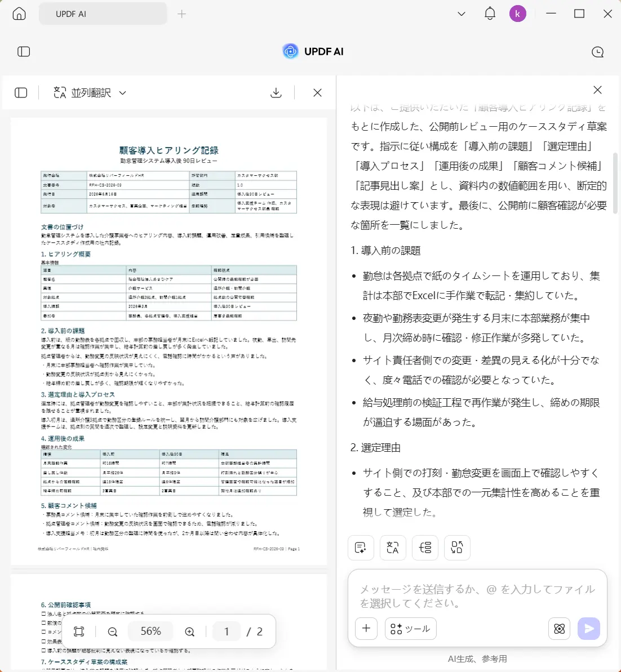
Task: Click the chat heading 1. 導入前の課題
Action: [x=385, y=250]
